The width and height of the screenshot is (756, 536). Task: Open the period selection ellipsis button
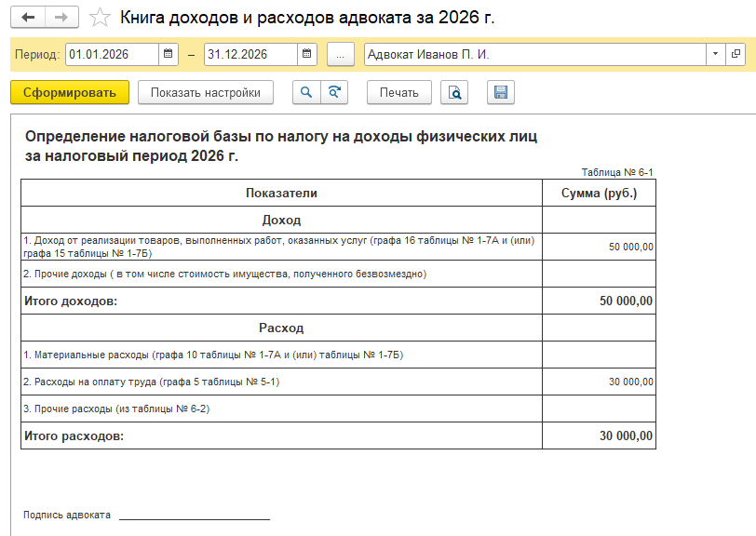tap(340, 55)
